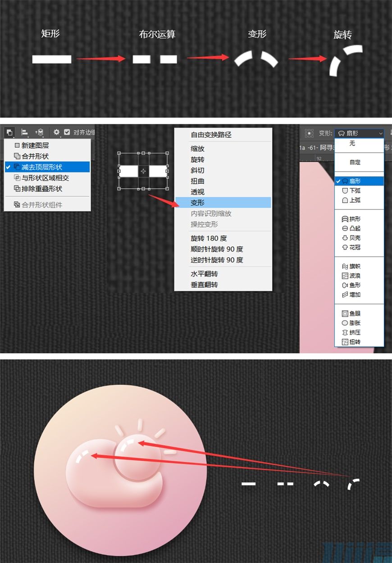Choose 自由变换路径 in the context menu
This screenshot has width=392, height=563.
223,135
